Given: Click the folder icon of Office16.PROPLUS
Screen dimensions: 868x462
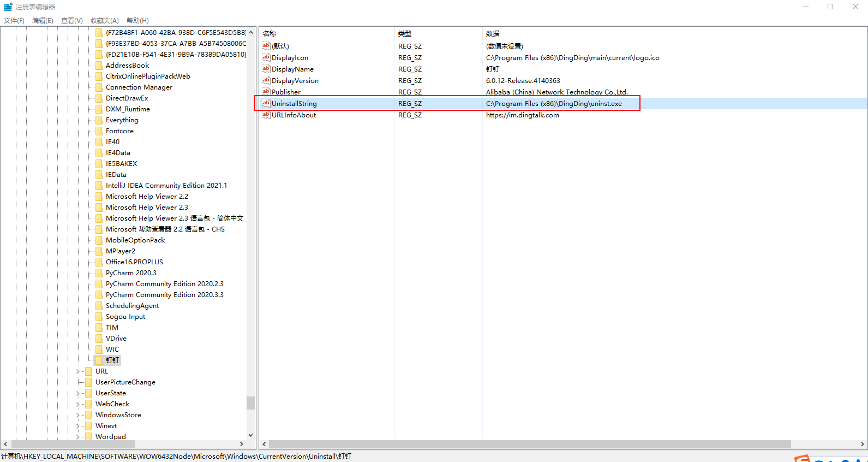Looking at the screenshot, I should click(99, 262).
